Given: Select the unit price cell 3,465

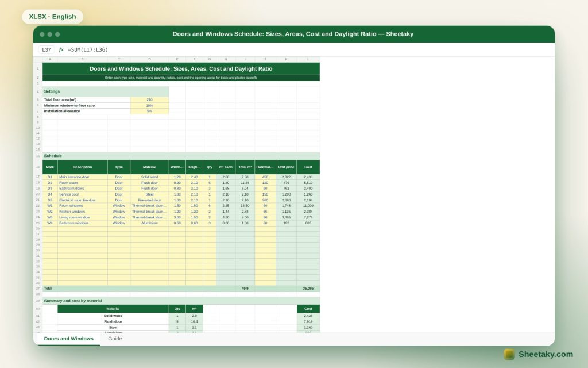Looking at the screenshot, I should pyautogui.click(x=286, y=217).
